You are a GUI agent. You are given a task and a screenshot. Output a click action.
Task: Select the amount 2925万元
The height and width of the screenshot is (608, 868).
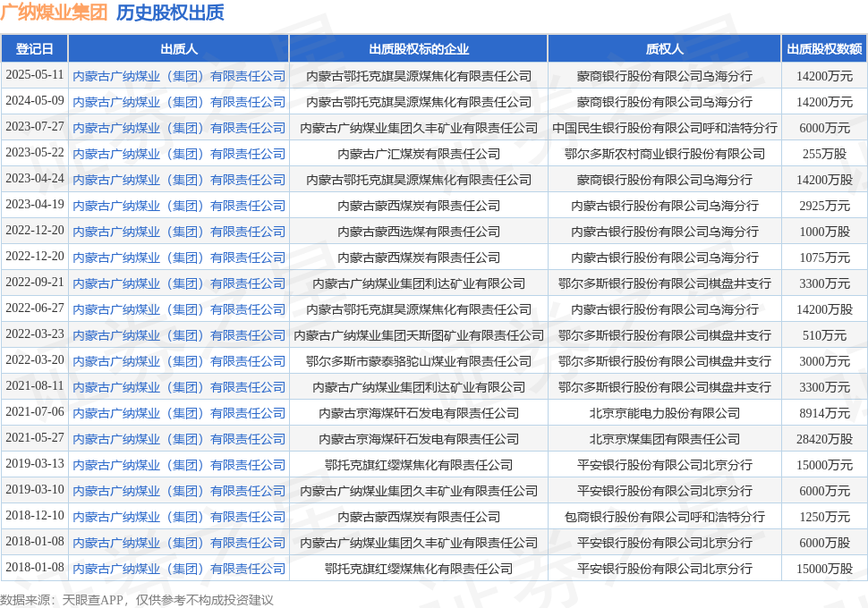(824, 206)
